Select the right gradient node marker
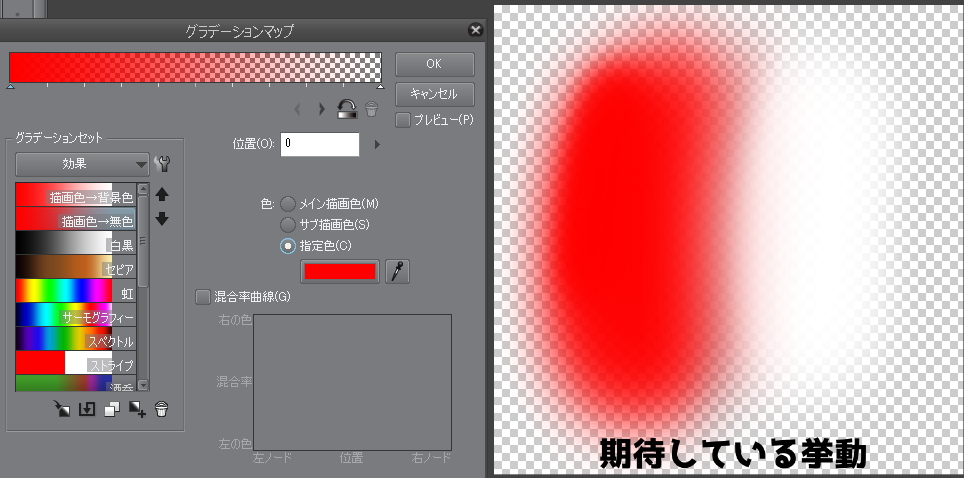 point(380,87)
